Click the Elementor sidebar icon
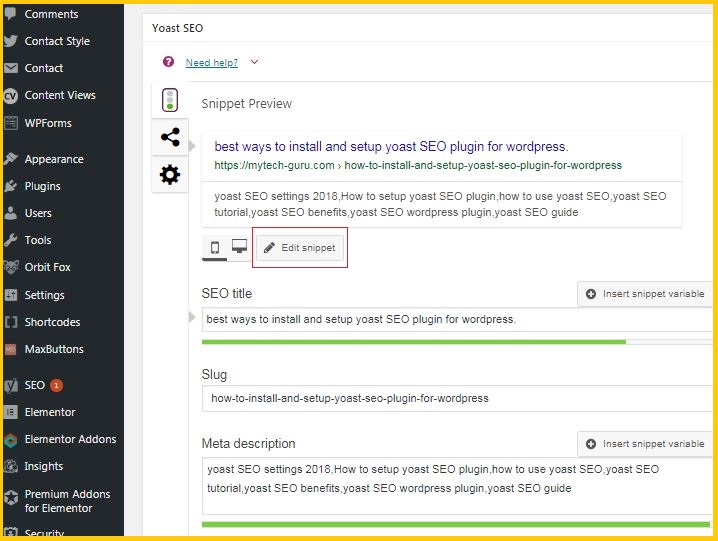Screen dimensions: 718x541 (x=11, y=412)
